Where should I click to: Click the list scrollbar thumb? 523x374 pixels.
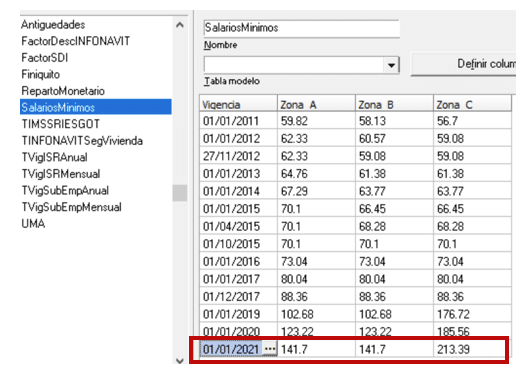pyautogui.click(x=180, y=193)
